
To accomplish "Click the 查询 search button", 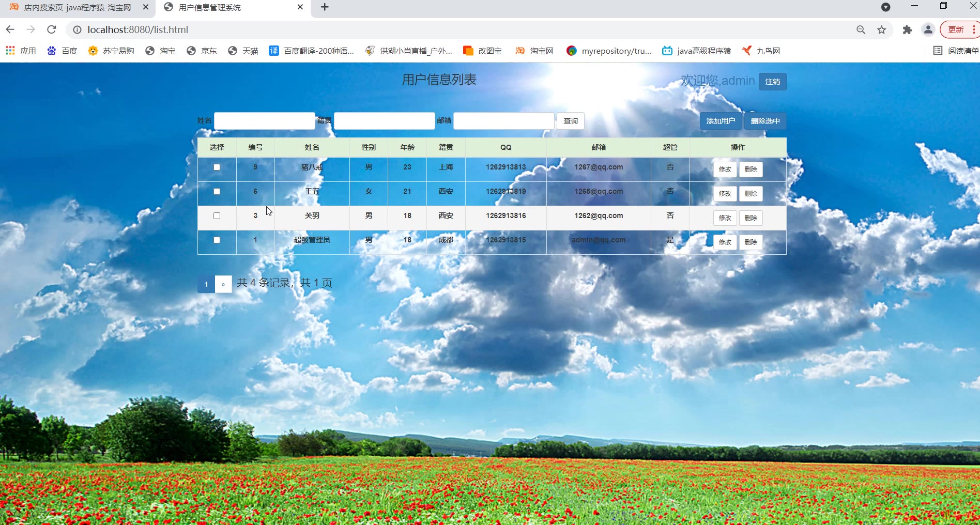I will click(x=571, y=121).
